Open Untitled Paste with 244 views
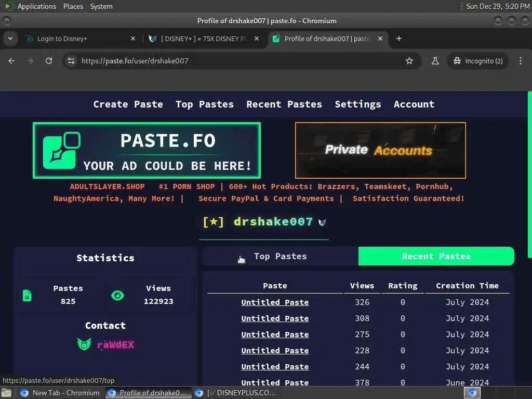 (275, 367)
